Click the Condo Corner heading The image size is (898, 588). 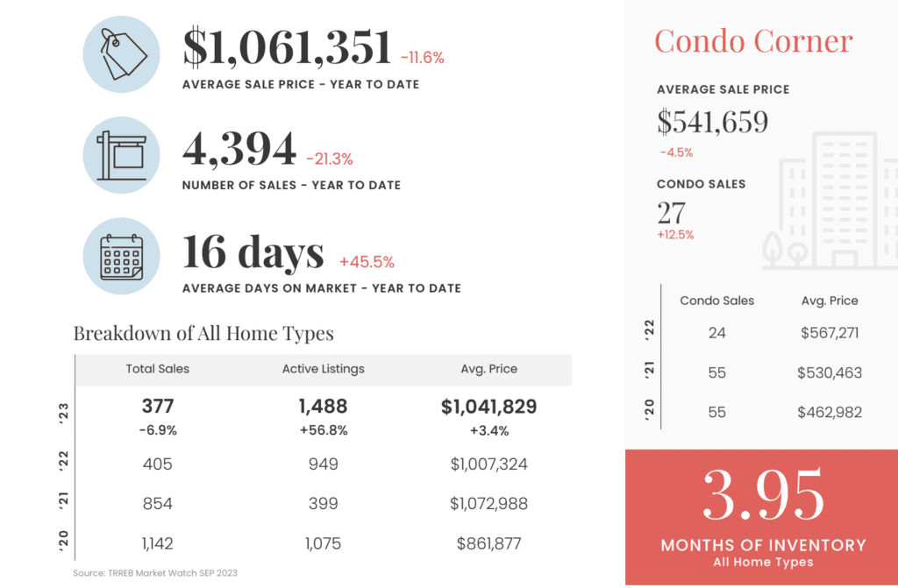click(753, 41)
